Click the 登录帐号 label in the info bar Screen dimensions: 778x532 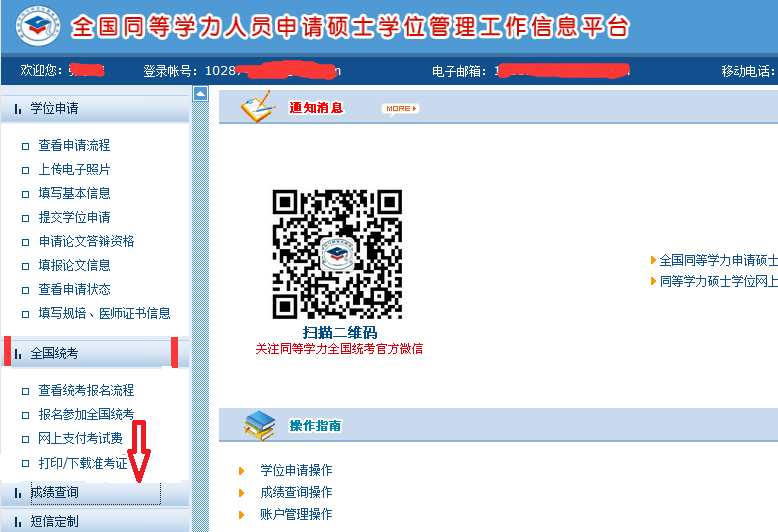tap(171, 71)
